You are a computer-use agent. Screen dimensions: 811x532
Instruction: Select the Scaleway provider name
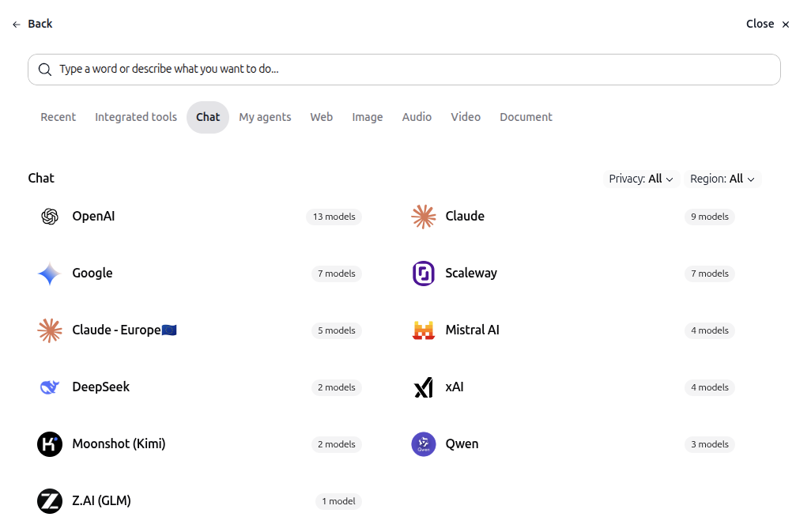pyautogui.click(x=471, y=273)
